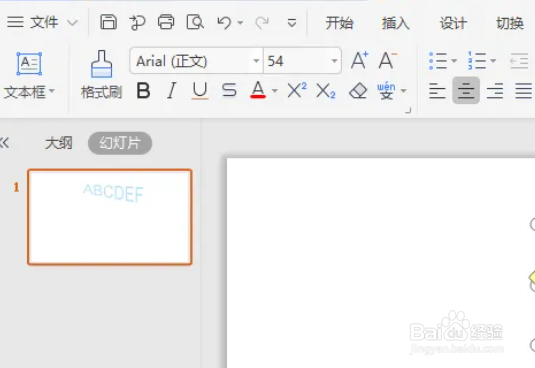Apply the red font color
Viewport: 535px width, 368px height.
point(258,90)
